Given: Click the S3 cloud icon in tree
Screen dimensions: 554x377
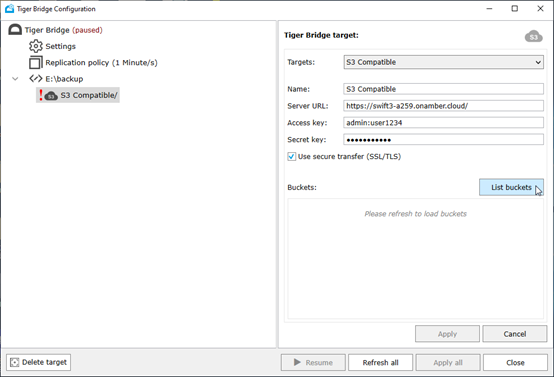Looking at the screenshot, I should (51, 95).
